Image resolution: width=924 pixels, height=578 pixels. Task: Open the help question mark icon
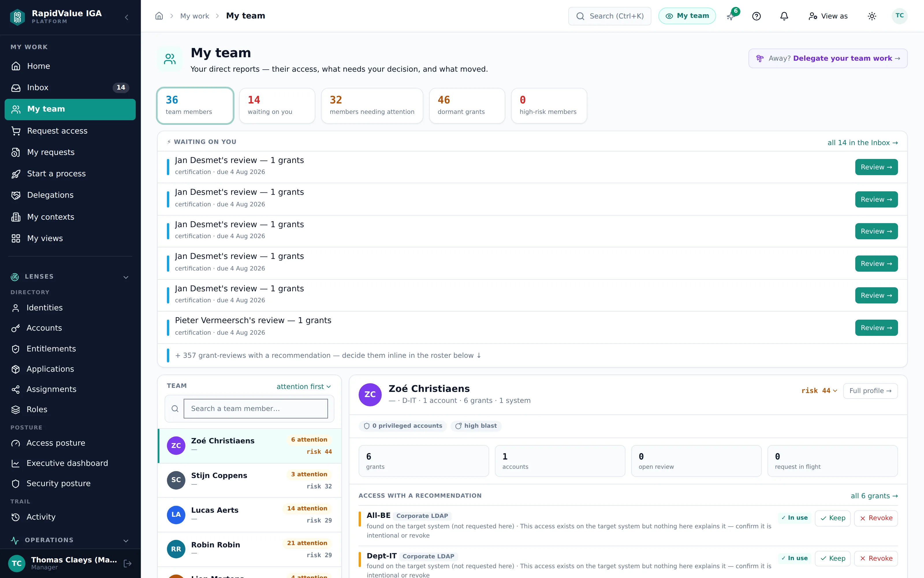[x=757, y=16]
